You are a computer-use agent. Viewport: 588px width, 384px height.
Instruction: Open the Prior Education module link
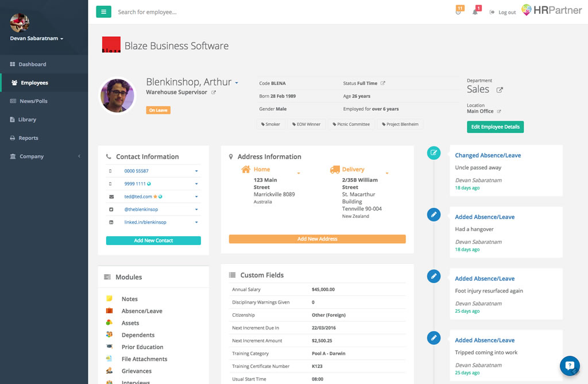click(x=142, y=347)
